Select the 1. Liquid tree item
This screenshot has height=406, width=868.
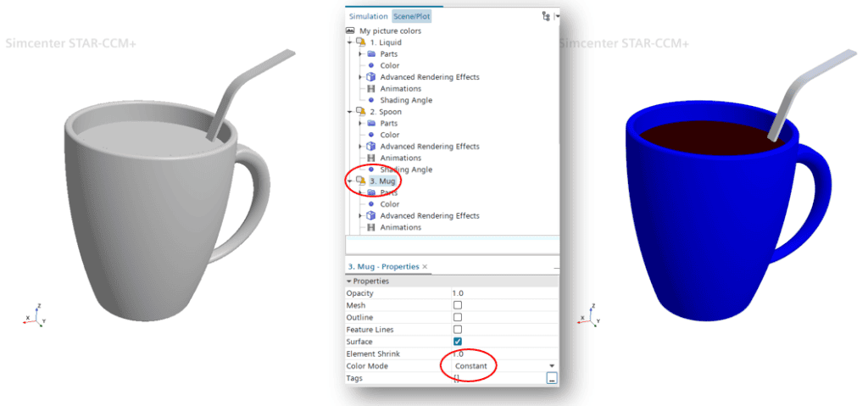pos(386,42)
